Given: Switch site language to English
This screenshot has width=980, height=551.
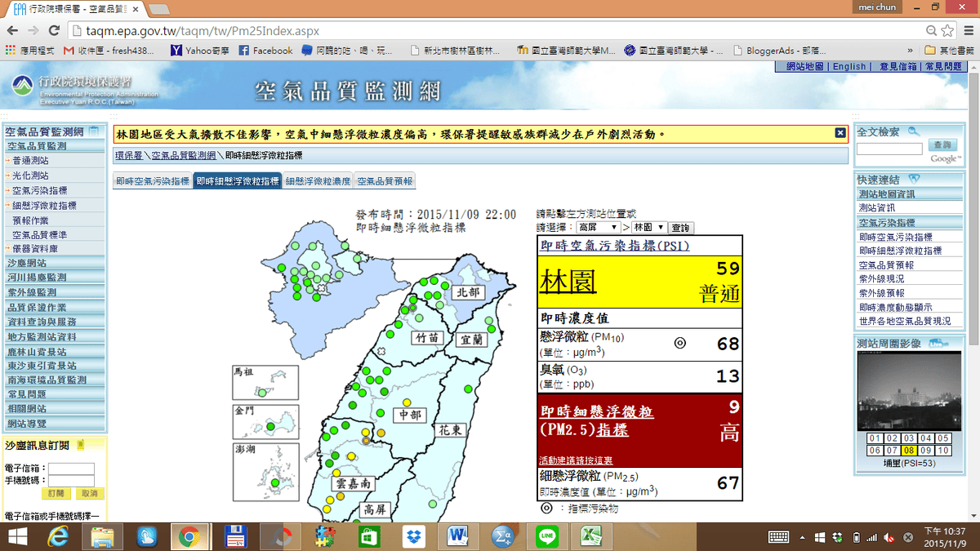Looking at the screenshot, I should [849, 67].
